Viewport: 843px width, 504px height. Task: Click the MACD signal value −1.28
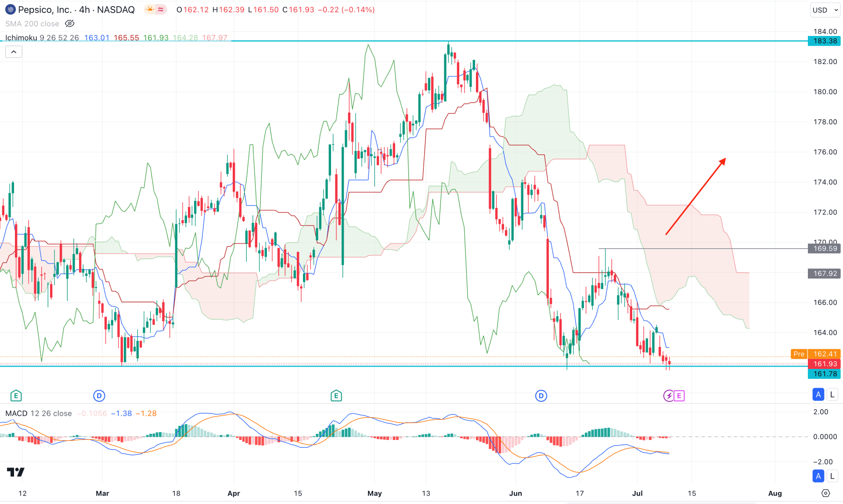(x=146, y=413)
